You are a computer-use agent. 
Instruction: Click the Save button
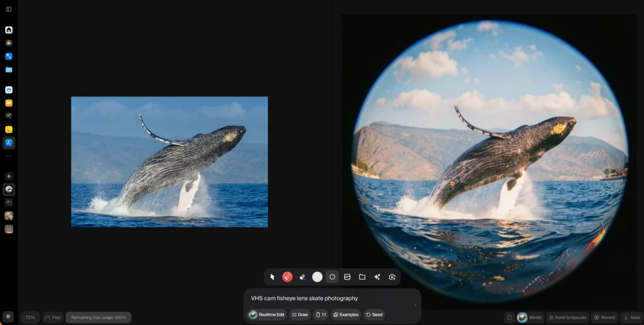(x=631, y=317)
